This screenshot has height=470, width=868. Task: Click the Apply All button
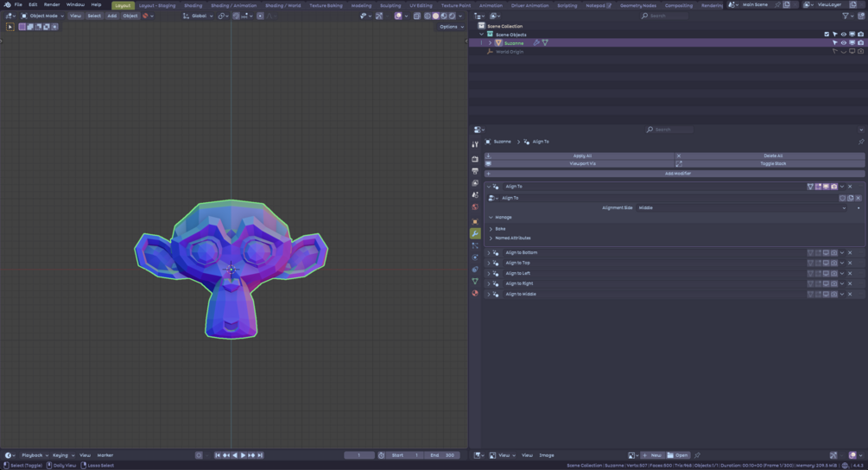pyautogui.click(x=579, y=156)
